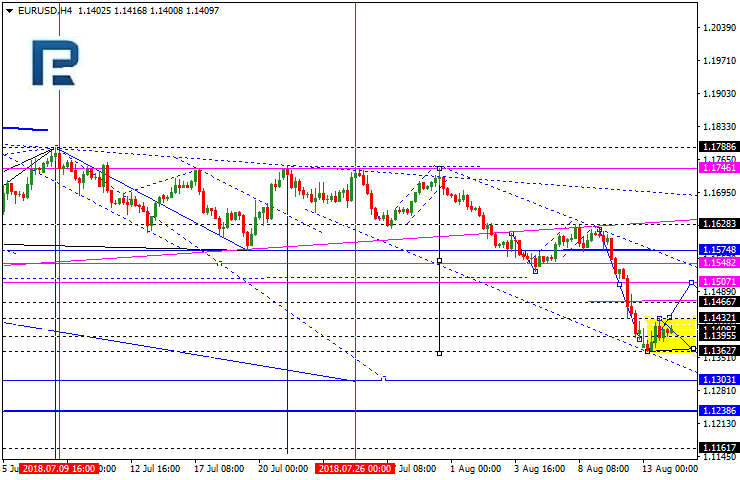Select top handle of black vertical measuring line
The height and width of the screenshot is (480, 740).
tap(439, 168)
